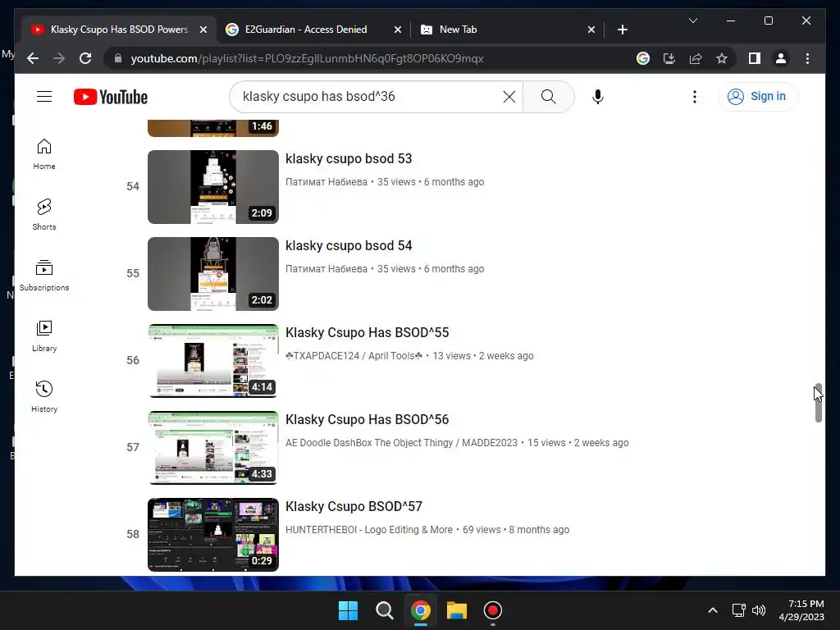This screenshot has width=840, height=630.
Task: View site information padlock icon
Action: pos(118,58)
